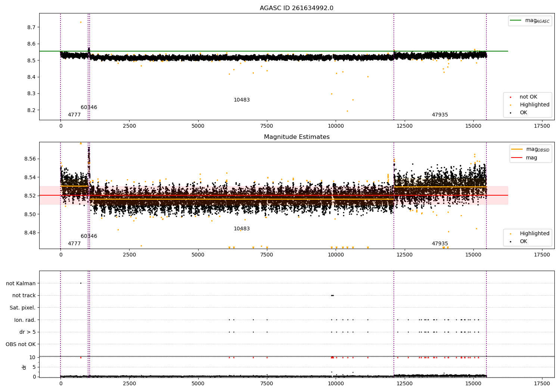Click the 'Ion. rad.' axis label

pos(25,320)
